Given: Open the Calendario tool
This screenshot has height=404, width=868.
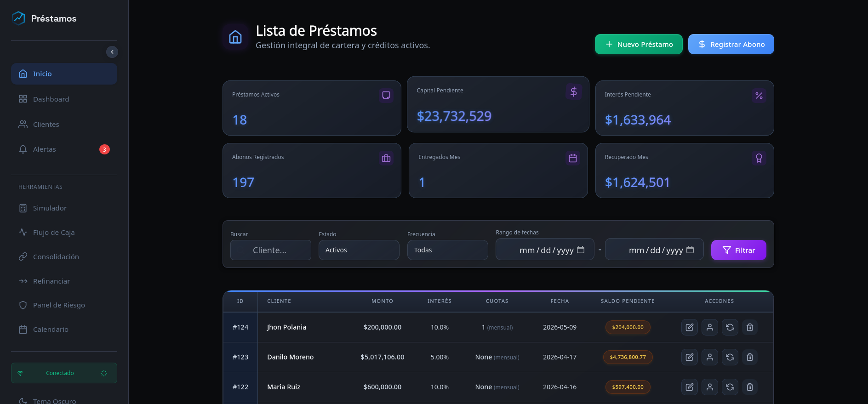Looking at the screenshot, I should (64, 330).
